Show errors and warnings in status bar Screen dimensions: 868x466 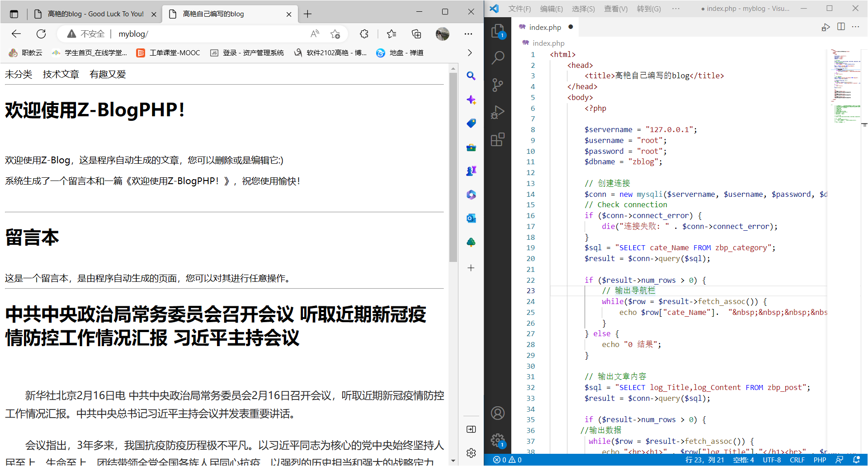507,460
